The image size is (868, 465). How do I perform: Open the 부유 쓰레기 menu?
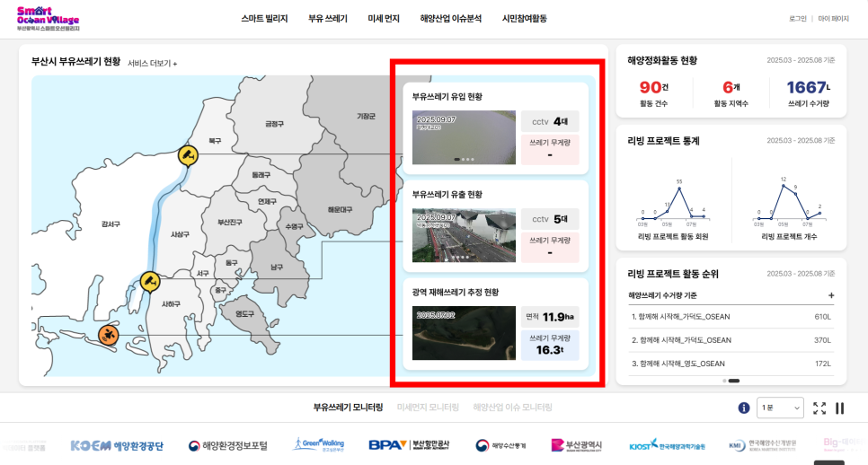click(x=328, y=19)
